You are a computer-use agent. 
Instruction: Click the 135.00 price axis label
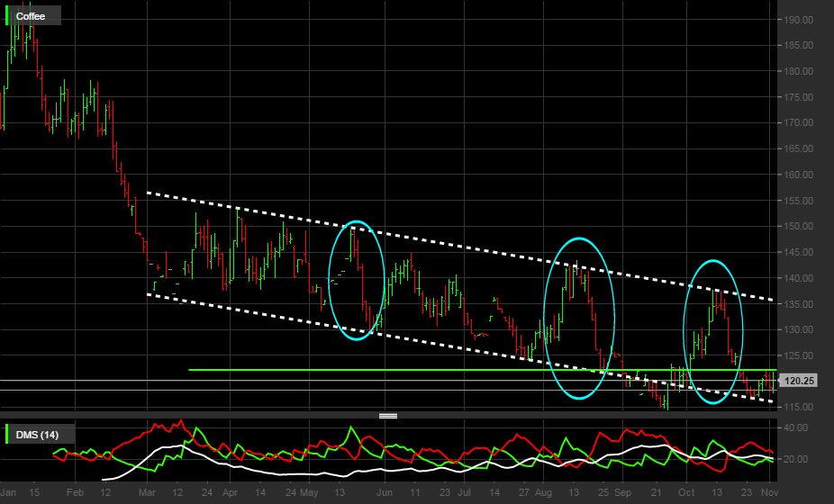pos(798,304)
